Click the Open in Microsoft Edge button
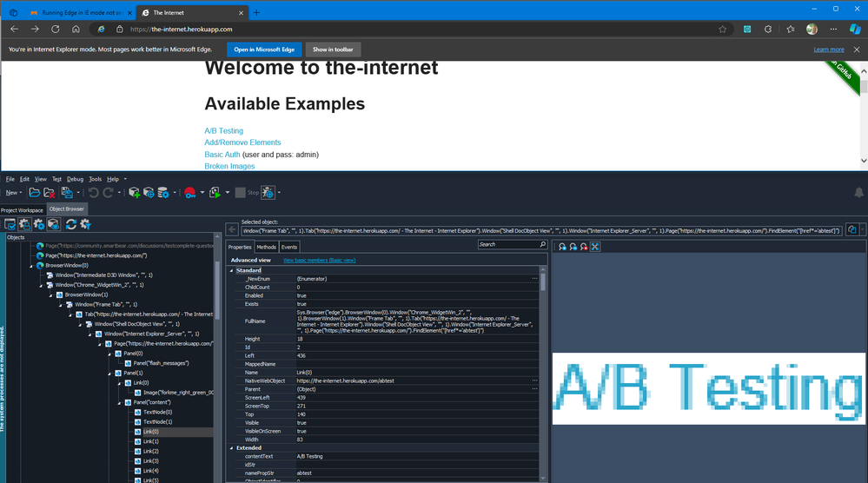Image resolution: width=868 pixels, height=483 pixels. coord(263,50)
